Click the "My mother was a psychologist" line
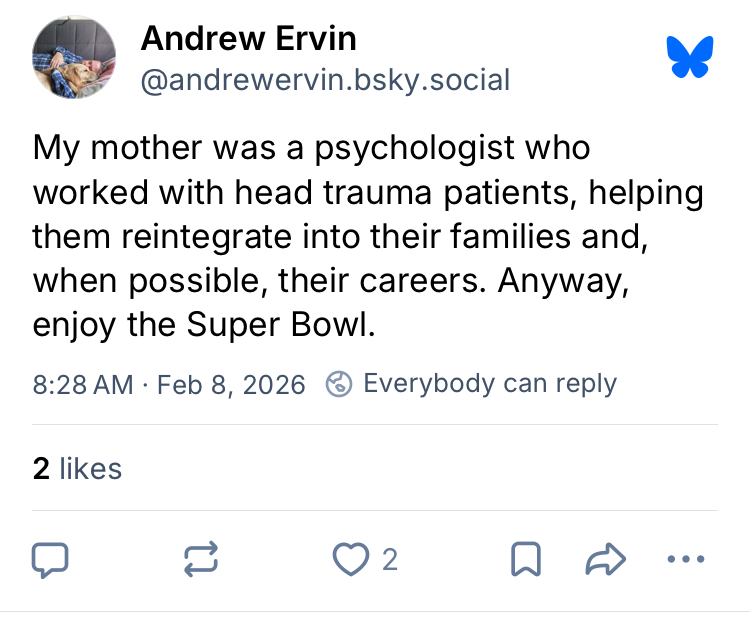The image size is (750, 625). pyautogui.click(x=312, y=148)
